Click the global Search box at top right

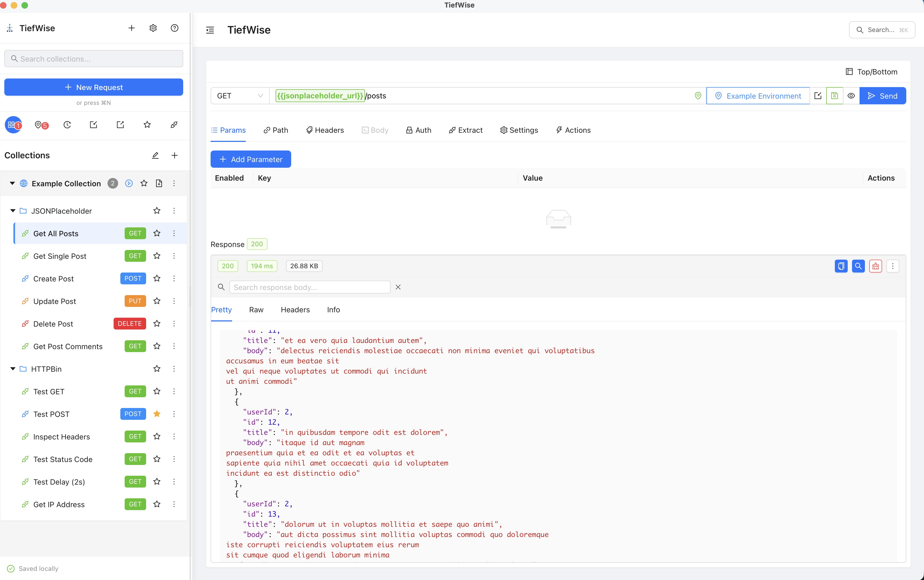tap(882, 30)
